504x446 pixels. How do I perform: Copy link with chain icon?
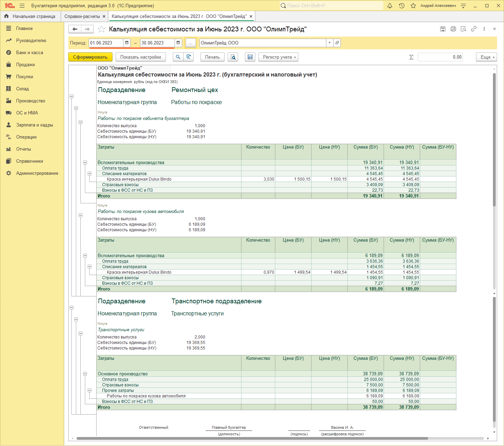pyautogui.click(x=474, y=29)
